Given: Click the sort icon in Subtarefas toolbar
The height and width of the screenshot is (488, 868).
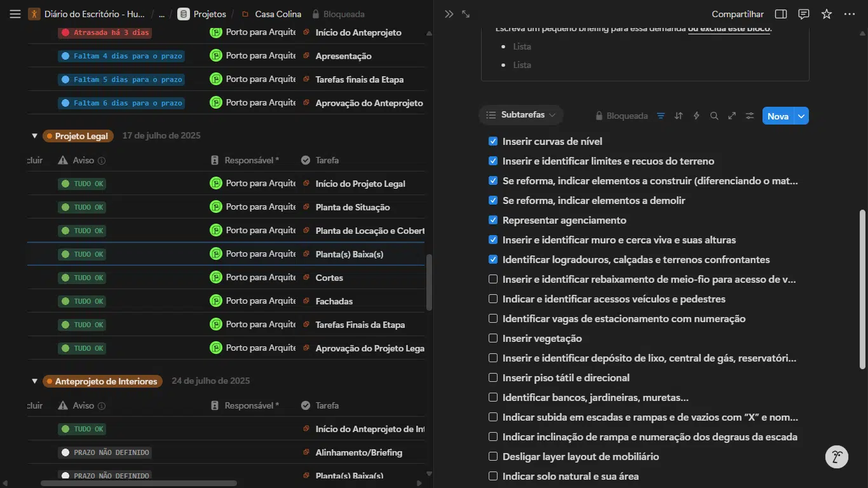Looking at the screenshot, I should point(679,116).
